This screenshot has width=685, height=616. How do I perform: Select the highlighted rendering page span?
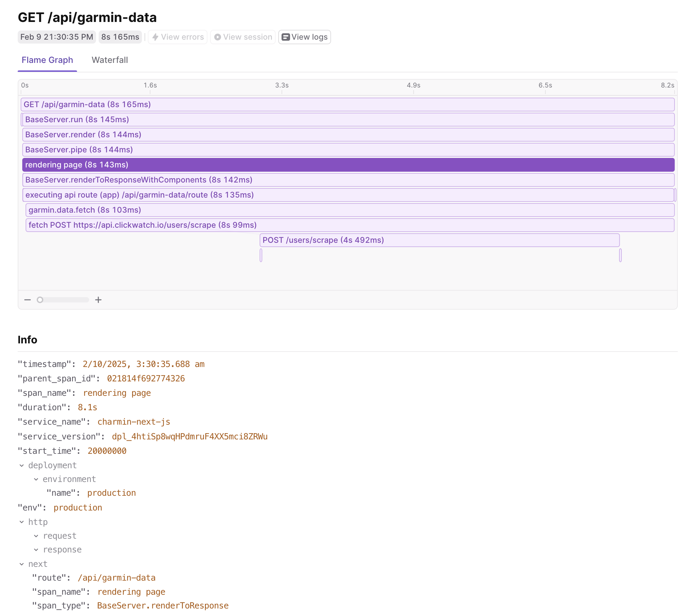tap(348, 165)
